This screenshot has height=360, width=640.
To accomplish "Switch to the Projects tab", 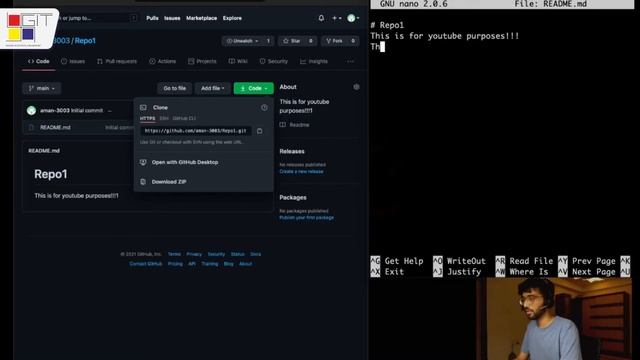I will [x=202, y=61].
